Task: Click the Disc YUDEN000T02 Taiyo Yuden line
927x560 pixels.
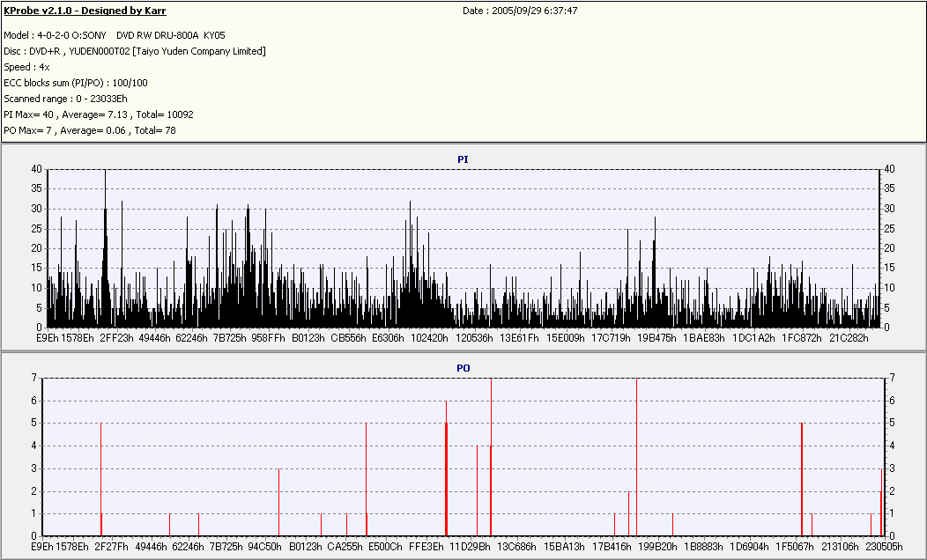Action: pyautogui.click(x=135, y=51)
